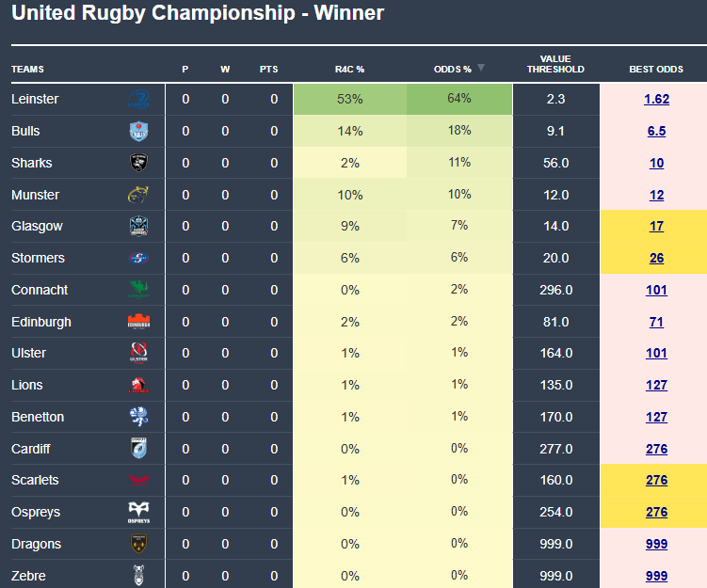Open Bulls best odds link 6.5
The image size is (707, 588).
pos(656,131)
